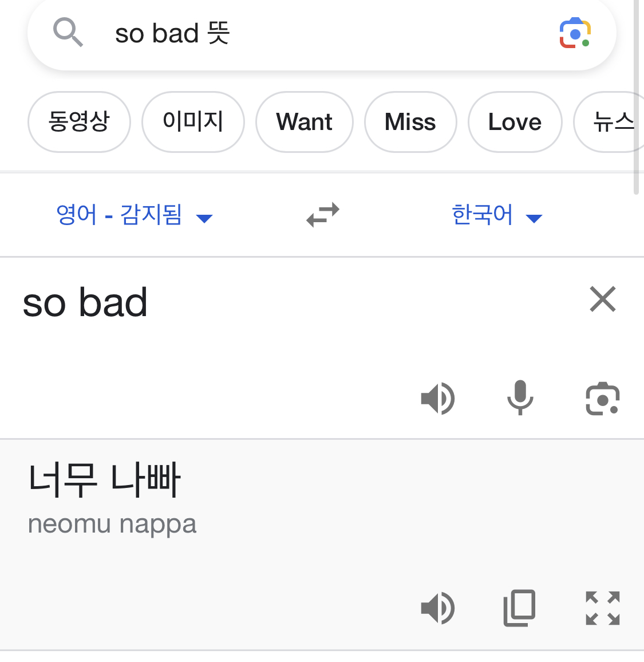The height and width of the screenshot is (662, 644).
Task: Click the swap languages arrows icon
Action: point(322,215)
